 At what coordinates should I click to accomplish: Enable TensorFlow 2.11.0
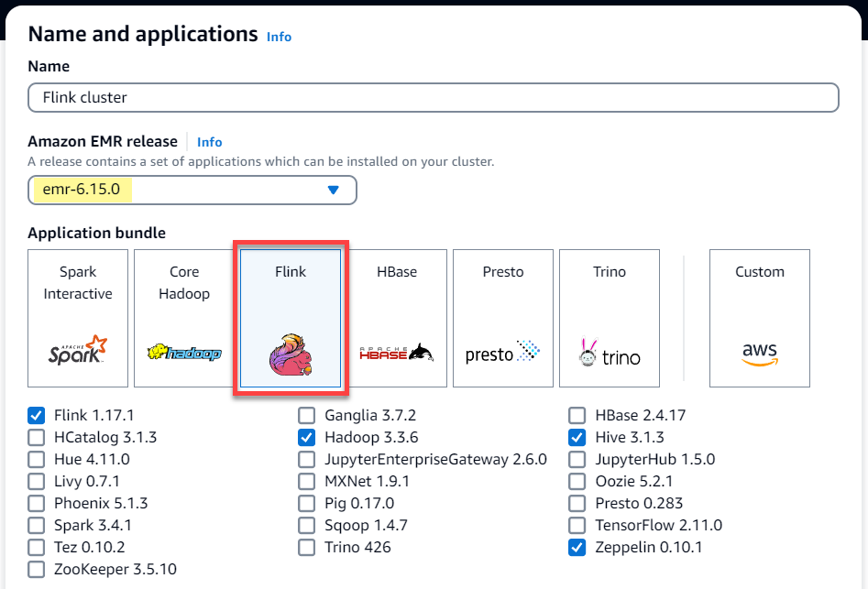pos(577,525)
